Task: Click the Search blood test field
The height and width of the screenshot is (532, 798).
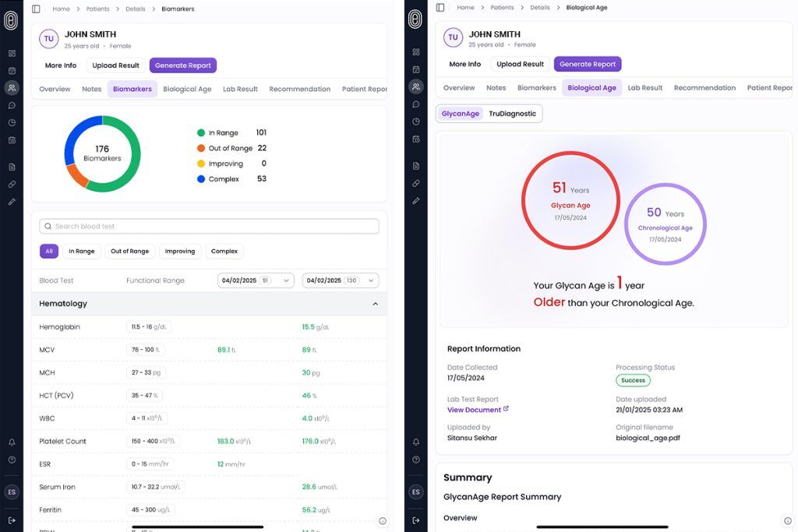Action: click(x=209, y=227)
